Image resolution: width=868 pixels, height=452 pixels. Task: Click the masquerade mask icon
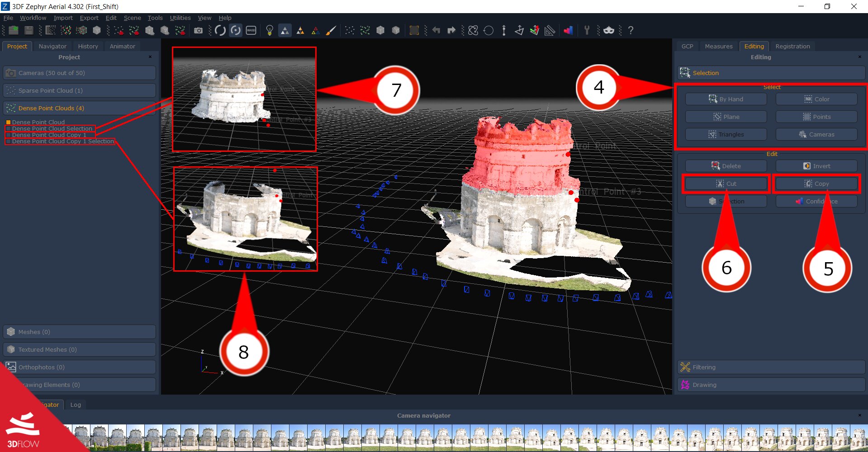[x=609, y=30]
